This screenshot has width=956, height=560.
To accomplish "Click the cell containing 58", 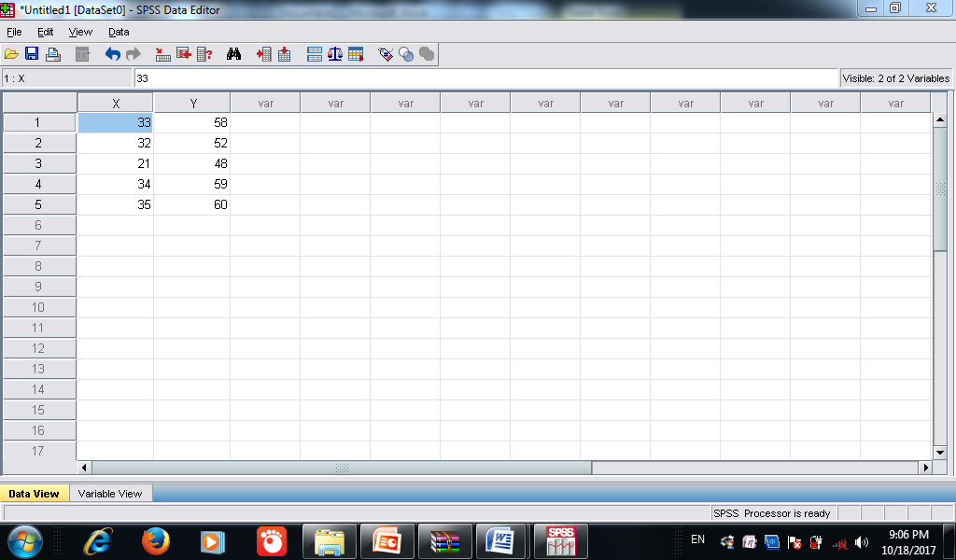I will [x=192, y=122].
